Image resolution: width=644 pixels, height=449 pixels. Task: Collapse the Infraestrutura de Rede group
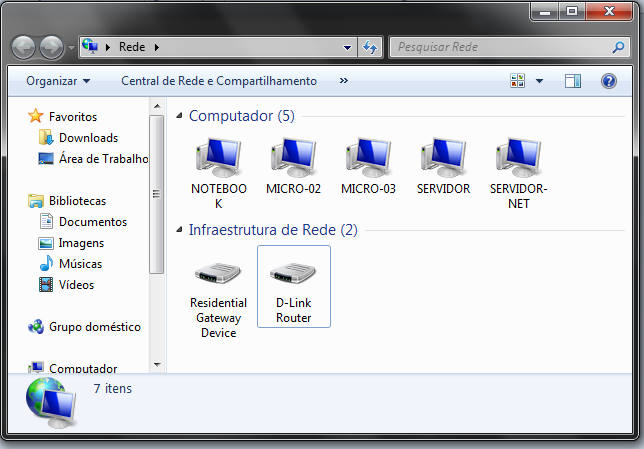pos(180,230)
